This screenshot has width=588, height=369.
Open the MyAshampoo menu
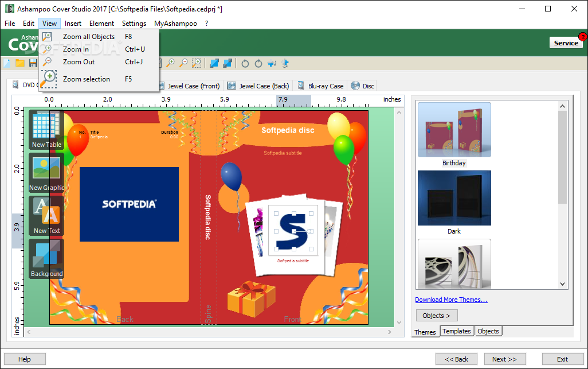175,24
